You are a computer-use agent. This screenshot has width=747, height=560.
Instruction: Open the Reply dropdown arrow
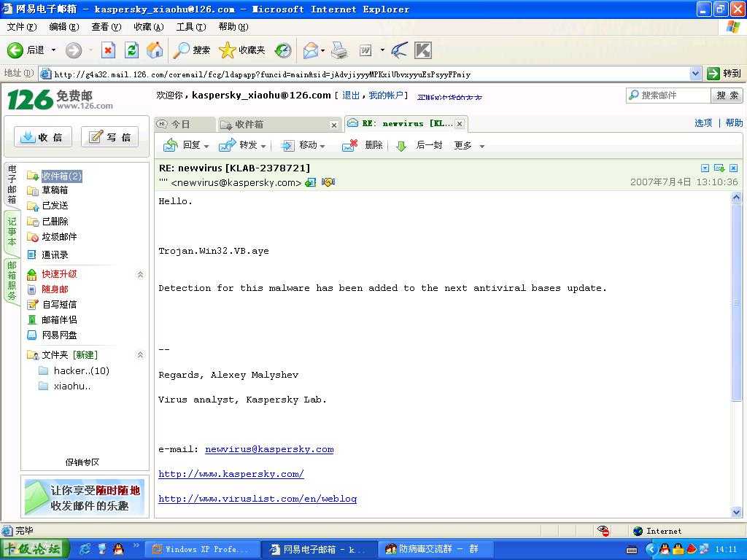pos(206,146)
